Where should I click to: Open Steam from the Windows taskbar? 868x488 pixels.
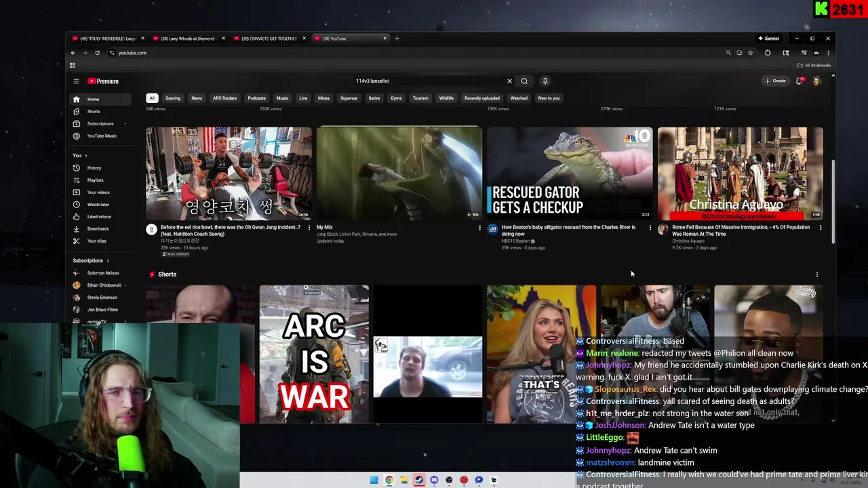[419, 480]
